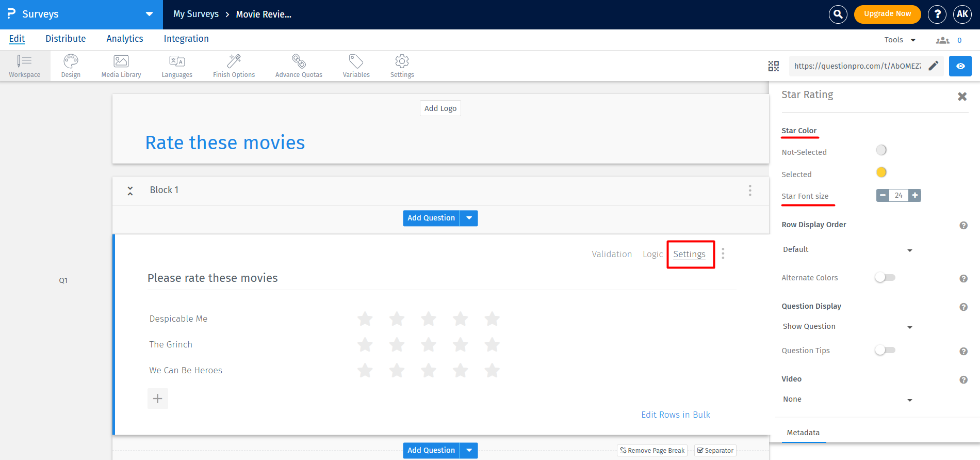Preview survey with the eye button
This screenshot has height=460, width=980.
(x=960, y=66)
